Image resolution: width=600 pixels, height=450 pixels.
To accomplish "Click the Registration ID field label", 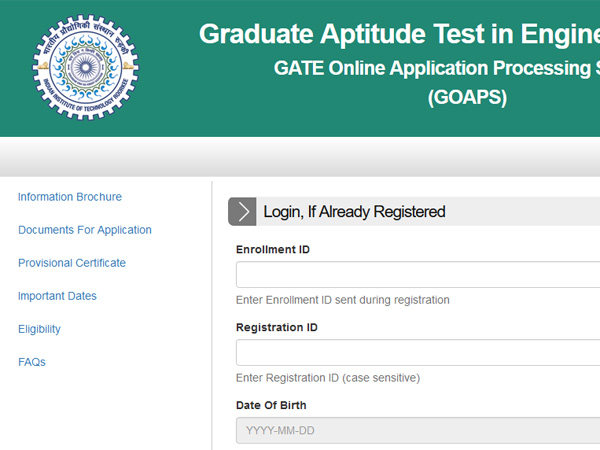I will click(277, 327).
